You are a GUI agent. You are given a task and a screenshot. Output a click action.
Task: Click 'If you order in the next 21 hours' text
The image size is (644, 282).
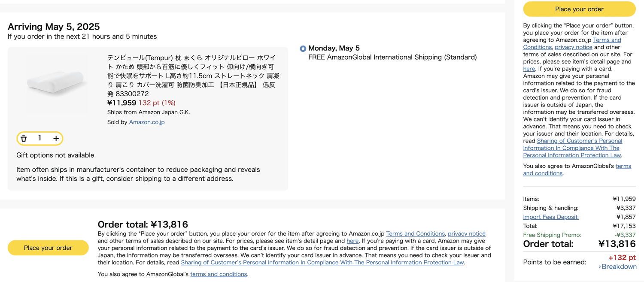[x=82, y=36]
